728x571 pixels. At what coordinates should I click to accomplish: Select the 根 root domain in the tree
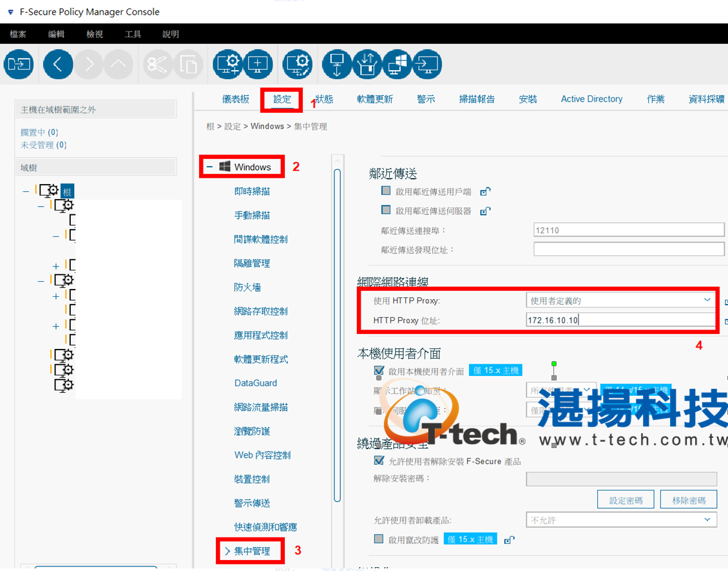[67, 192]
